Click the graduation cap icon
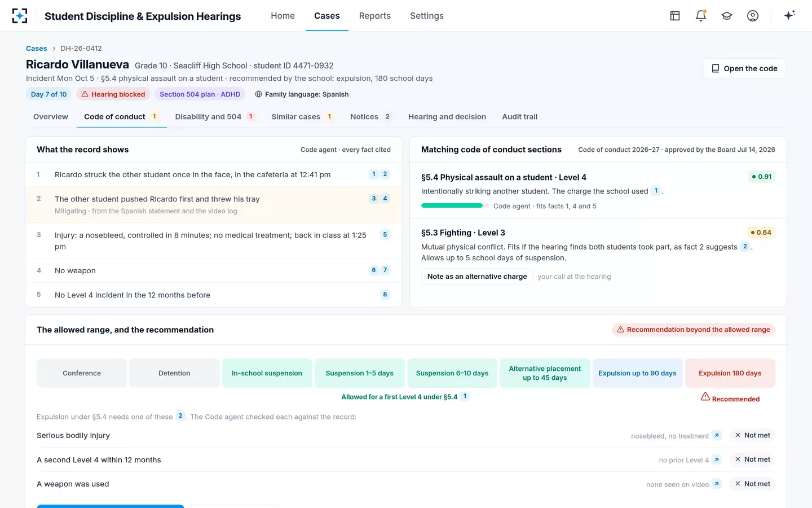 pos(727,16)
